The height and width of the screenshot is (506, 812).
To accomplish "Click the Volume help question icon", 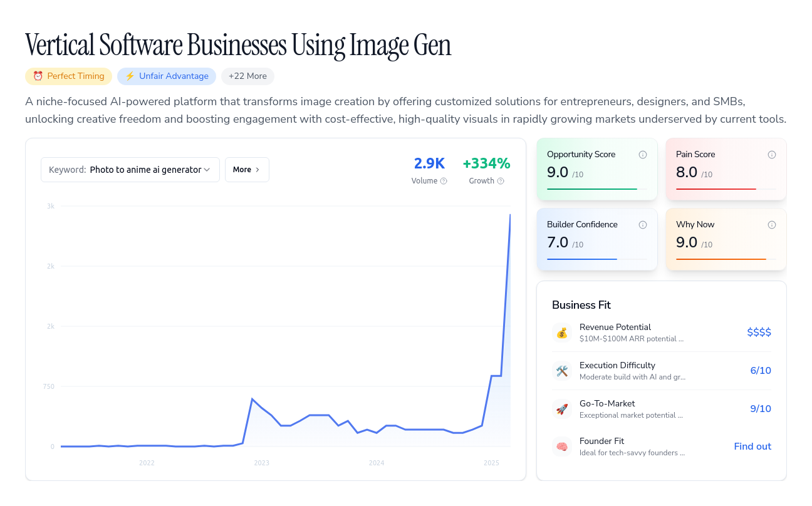I will click(x=444, y=181).
